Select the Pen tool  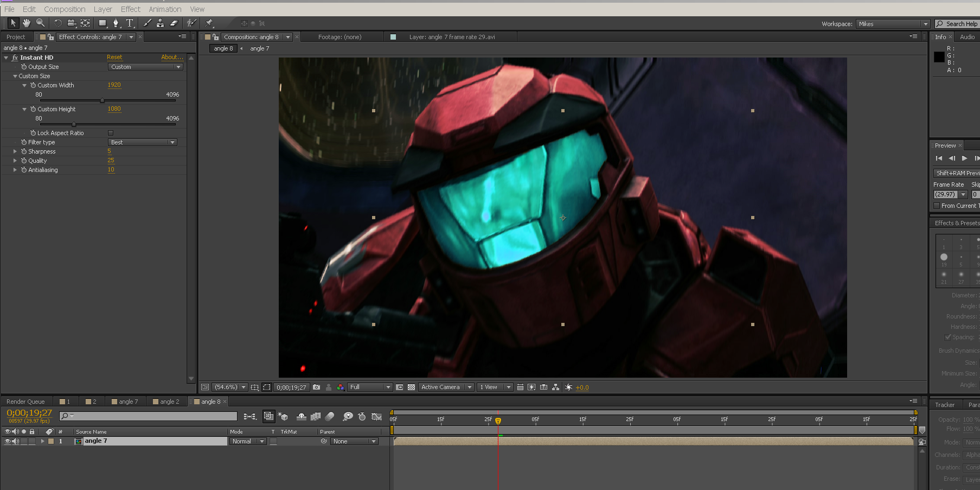point(116,23)
